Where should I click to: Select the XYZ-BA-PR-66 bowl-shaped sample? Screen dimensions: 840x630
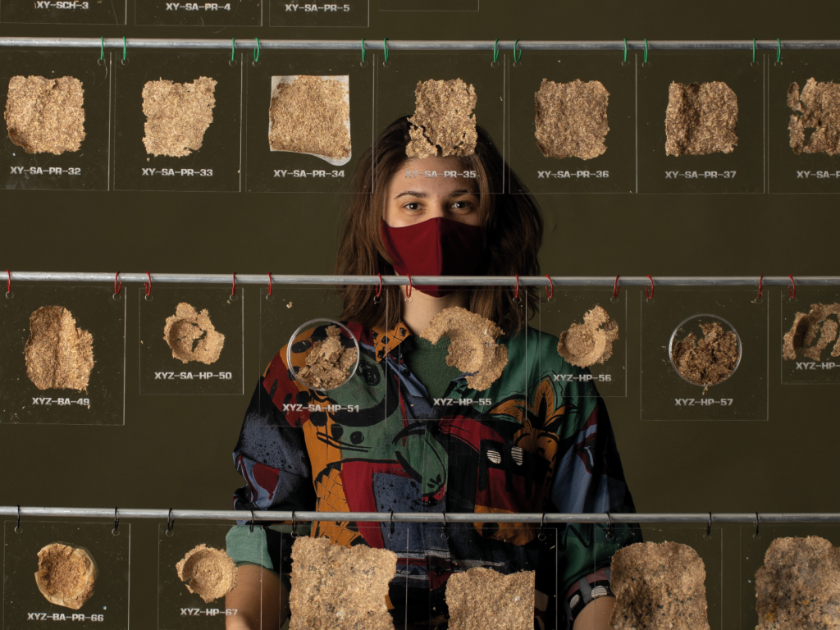66,575
